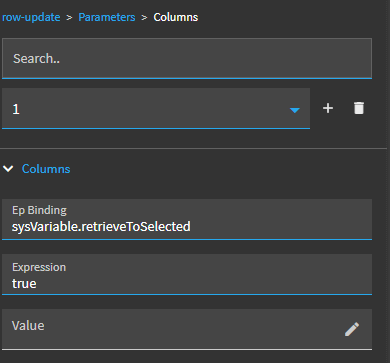Collapse the Columns section chevron

(8, 169)
